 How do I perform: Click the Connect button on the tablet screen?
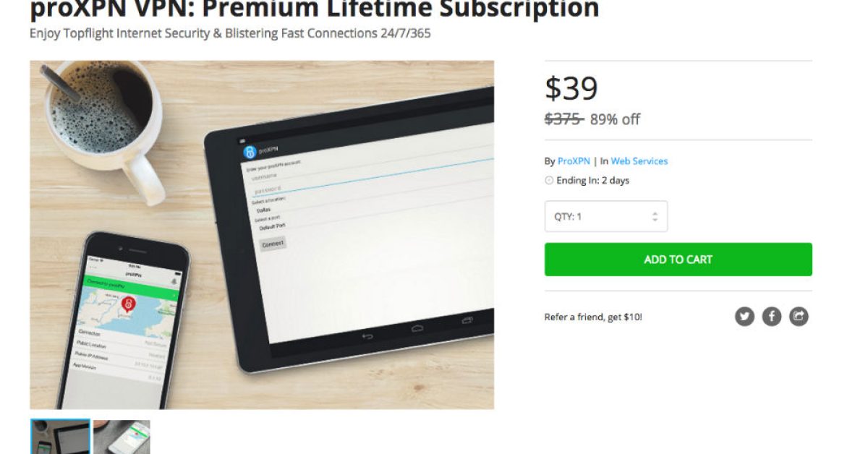click(x=273, y=244)
